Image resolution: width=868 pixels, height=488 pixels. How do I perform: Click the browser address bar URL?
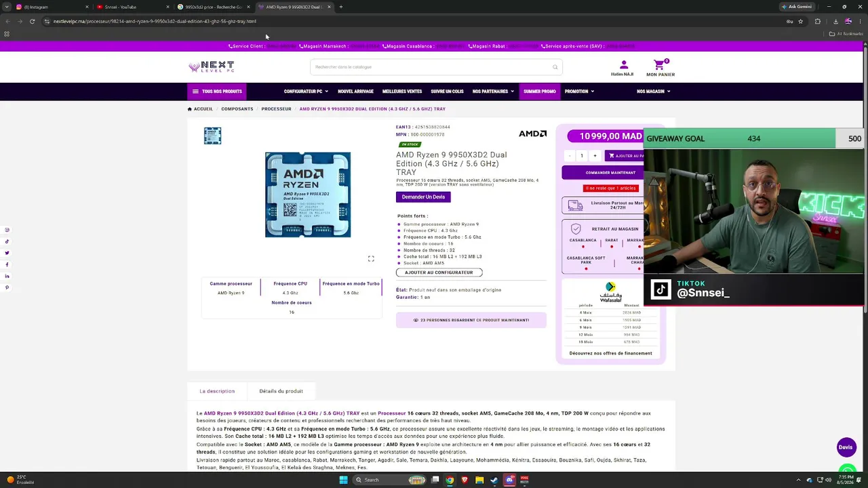pos(155,21)
